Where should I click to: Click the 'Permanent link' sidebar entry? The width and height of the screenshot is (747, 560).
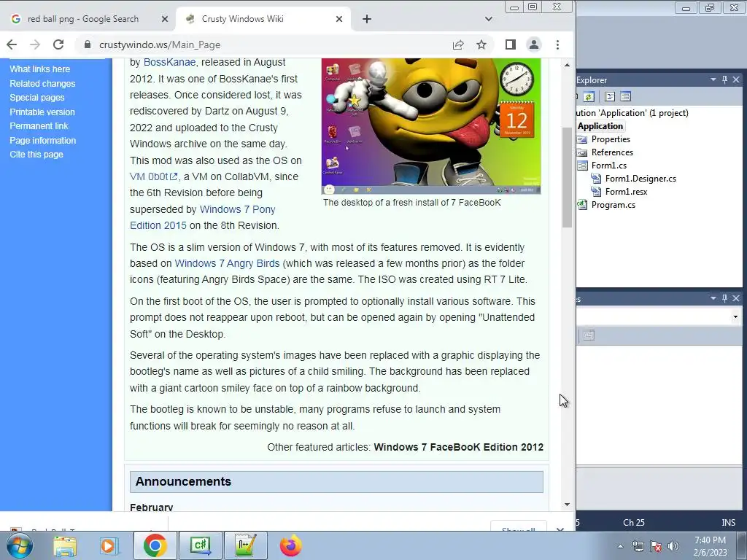coord(39,125)
